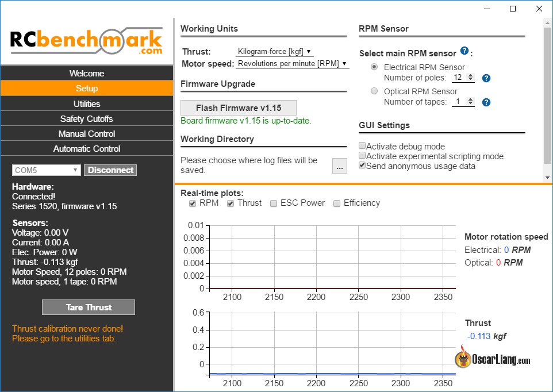Open help for main RPM sensor selection
Image resolution: width=553 pixels, height=392 pixels.
coord(464,51)
